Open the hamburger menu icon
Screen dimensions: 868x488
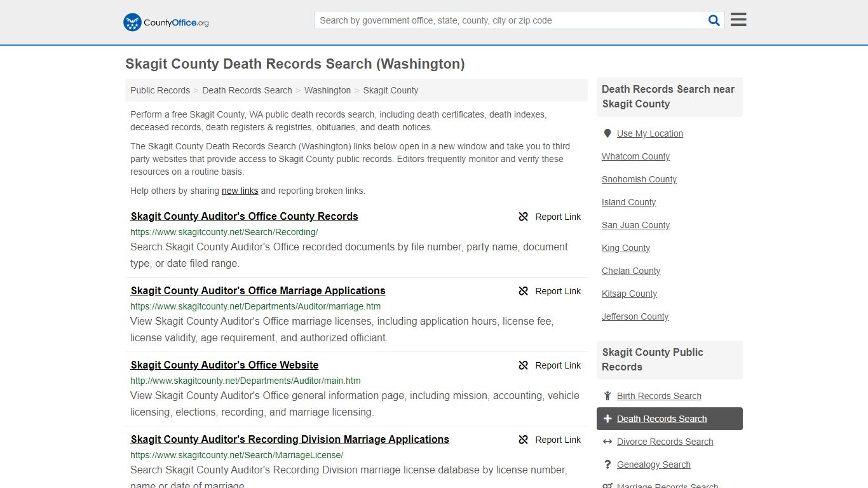[x=738, y=20]
